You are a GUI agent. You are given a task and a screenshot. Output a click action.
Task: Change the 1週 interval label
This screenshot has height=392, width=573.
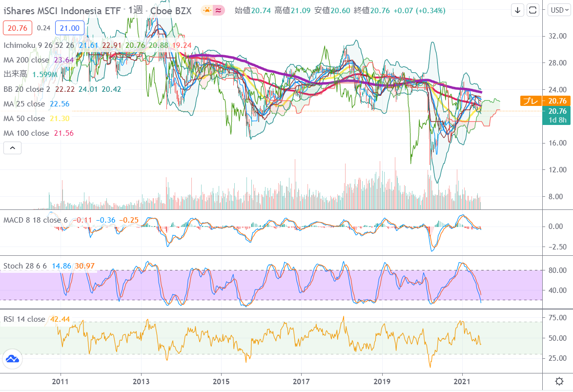click(135, 10)
